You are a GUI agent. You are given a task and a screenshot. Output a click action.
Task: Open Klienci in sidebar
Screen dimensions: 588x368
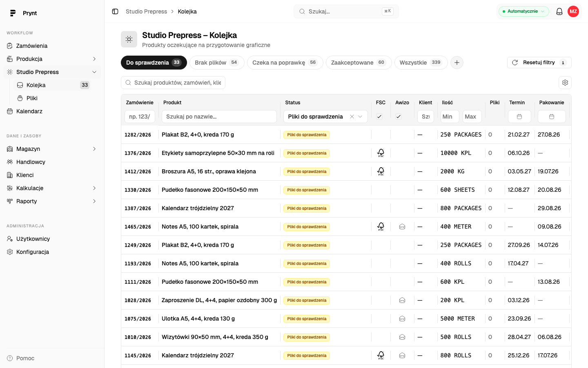[x=52, y=175]
